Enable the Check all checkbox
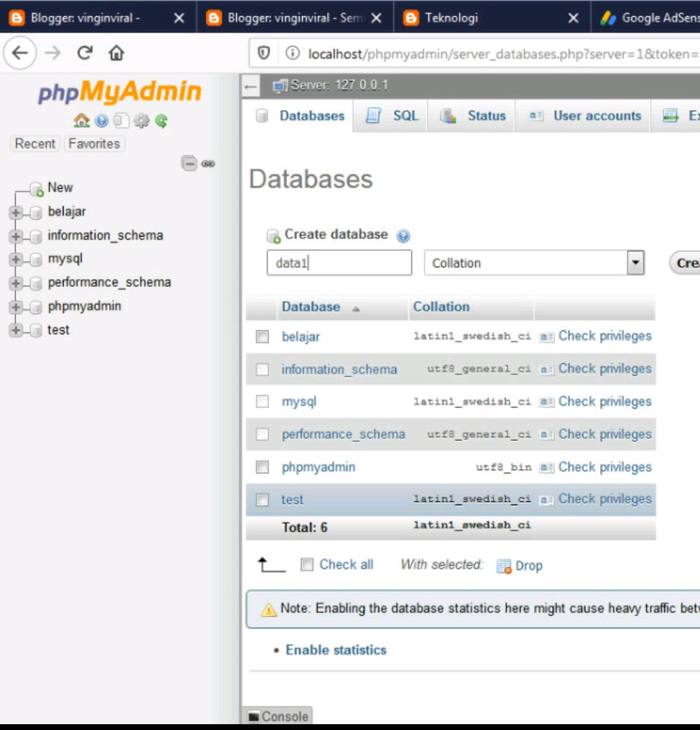700x730 pixels. 307,565
